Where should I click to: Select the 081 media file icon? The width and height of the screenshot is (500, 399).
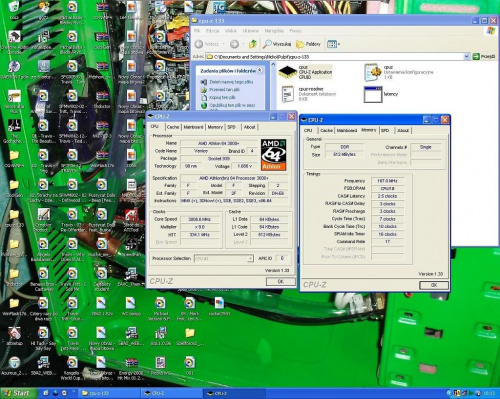(x=190, y=366)
